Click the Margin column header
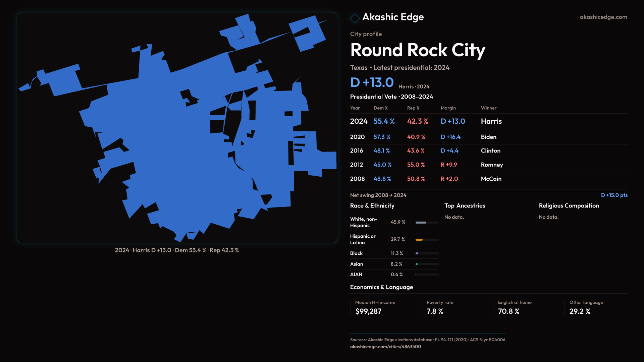The width and height of the screenshot is (644, 362). (x=448, y=108)
